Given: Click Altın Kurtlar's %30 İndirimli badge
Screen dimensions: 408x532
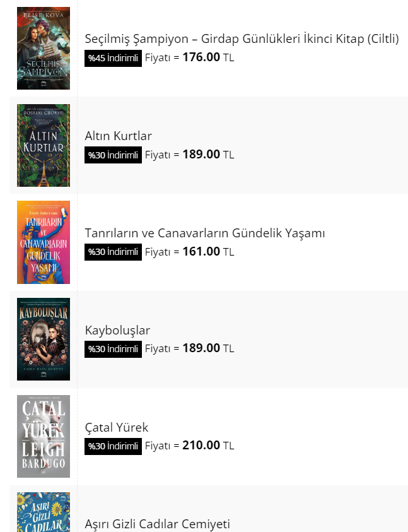Looking at the screenshot, I should pos(113,155).
